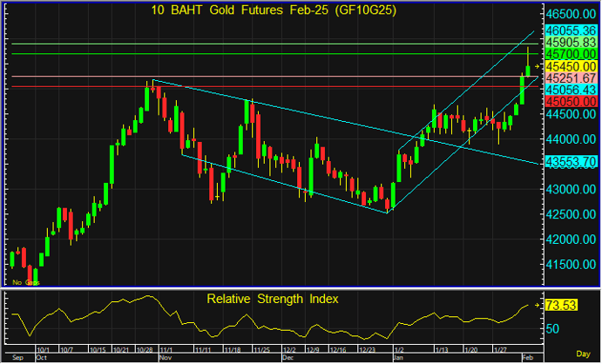Click the pink 45251.67 price label
The height and width of the screenshot is (364, 602).
(x=570, y=78)
